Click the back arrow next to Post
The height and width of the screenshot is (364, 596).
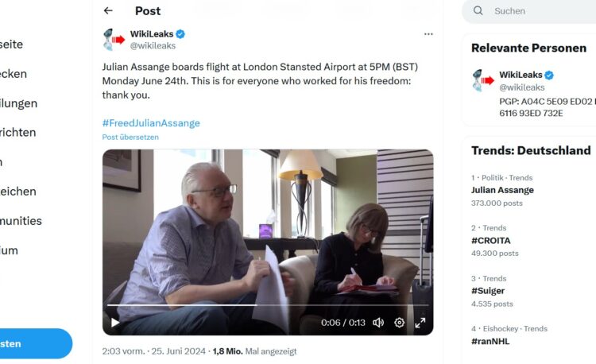108,11
